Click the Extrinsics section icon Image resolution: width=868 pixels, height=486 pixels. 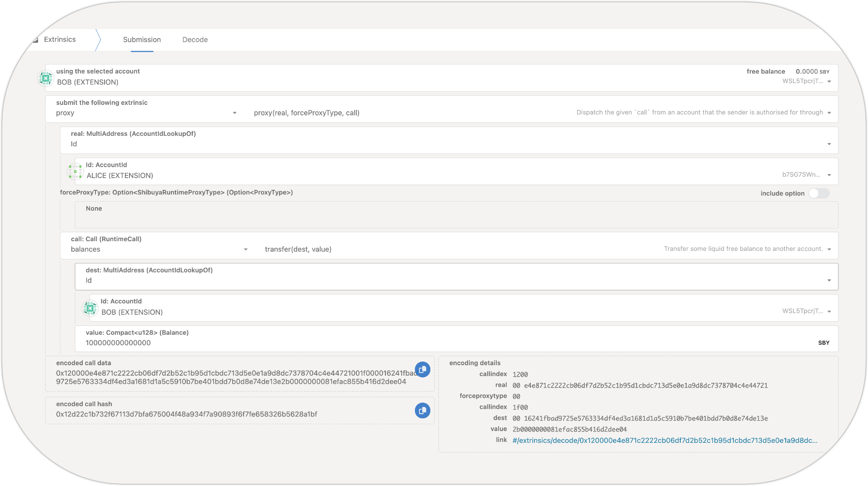[35, 40]
